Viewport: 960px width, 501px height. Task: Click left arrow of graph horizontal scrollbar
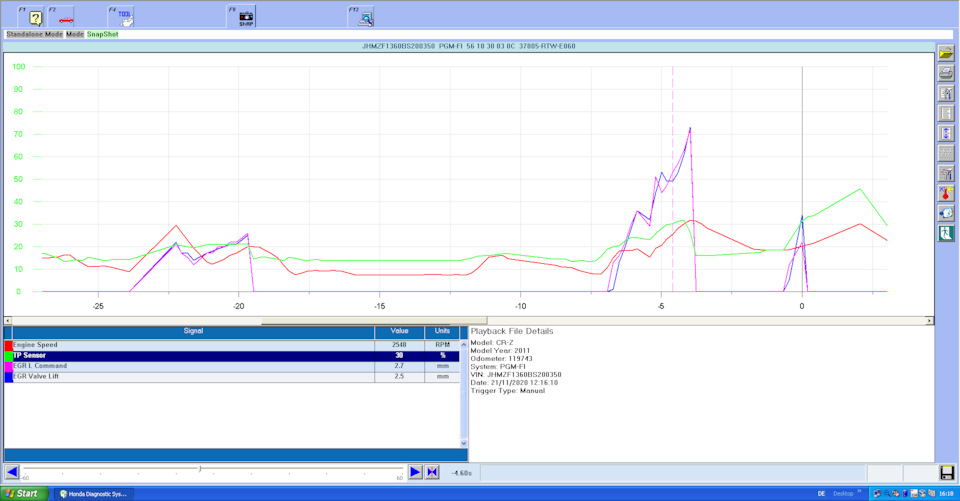(7, 321)
